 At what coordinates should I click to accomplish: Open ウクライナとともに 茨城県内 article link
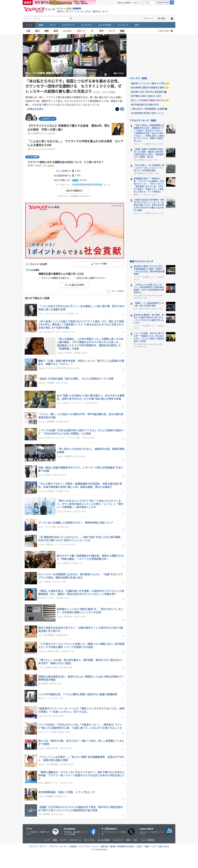click(x=69, y=127)
